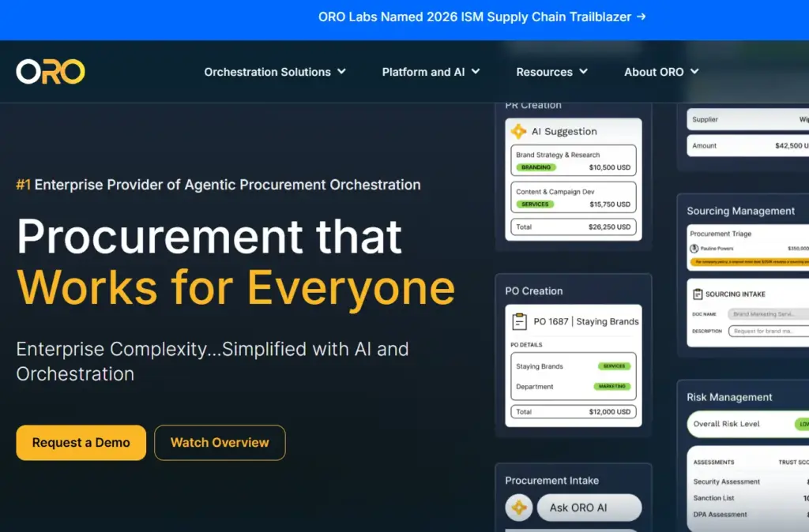Open the Platform and AI menu
Image resolution: width=809 pixels, height=532 pixels.
[x=423, y=72]
